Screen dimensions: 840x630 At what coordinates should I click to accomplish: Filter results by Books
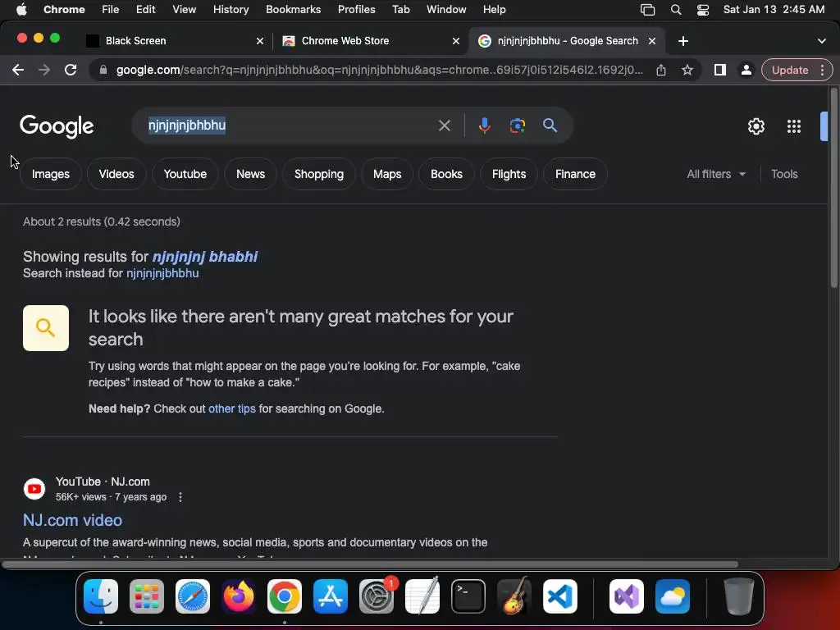(446, 174)
